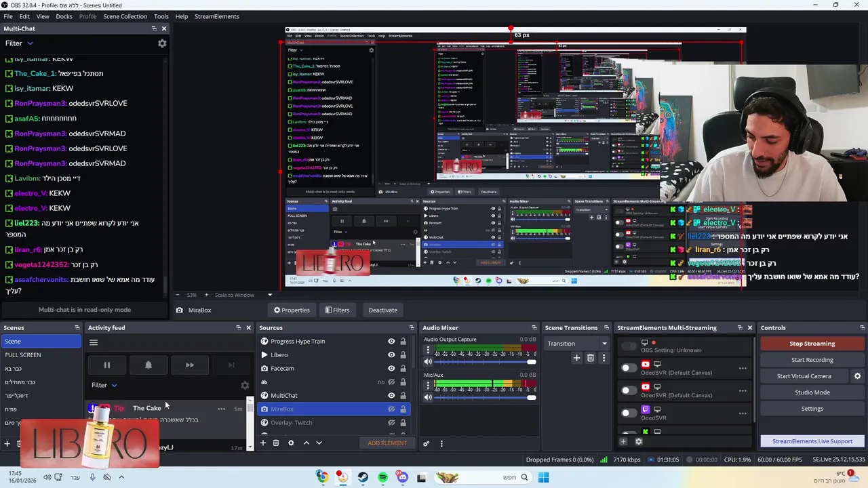Screen dimensions: 868x488
Task: Click Start Virtual Camera button
Action: click(804, 376)
